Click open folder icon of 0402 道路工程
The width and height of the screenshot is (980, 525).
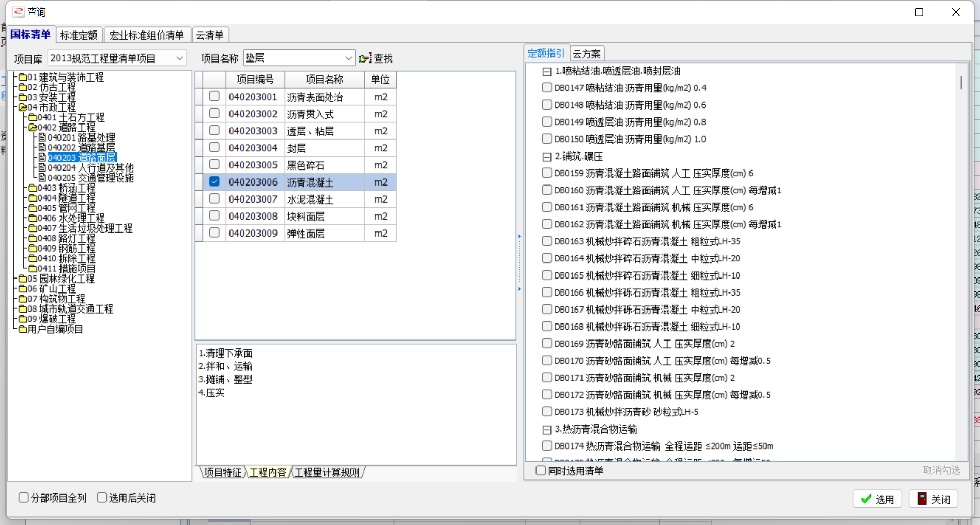coord(33,128)
